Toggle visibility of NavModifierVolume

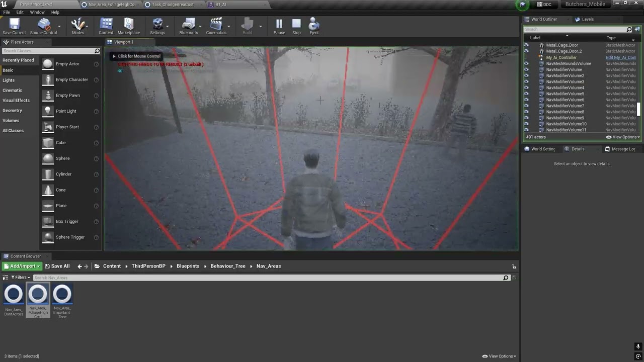526,69
